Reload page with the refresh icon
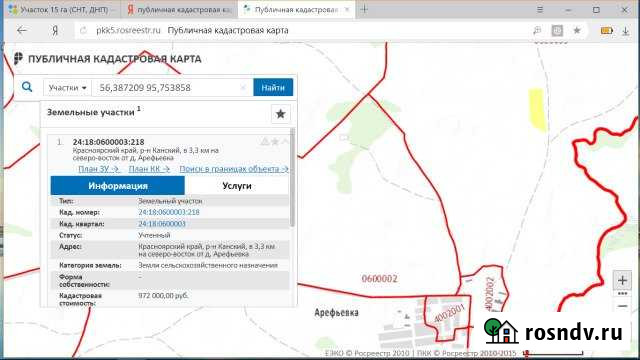This screenshot has width=640, height=360. coord(84,31)
